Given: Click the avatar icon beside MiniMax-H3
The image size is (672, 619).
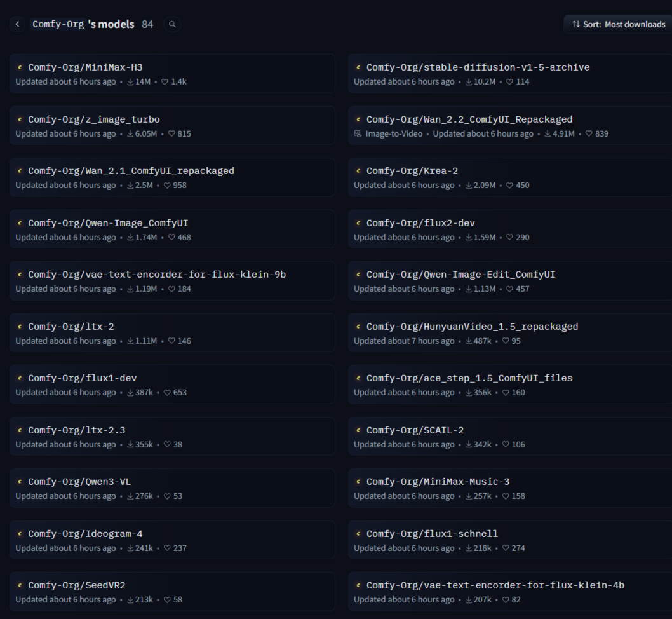Looking at the screenshot, I should coord(20,67).
